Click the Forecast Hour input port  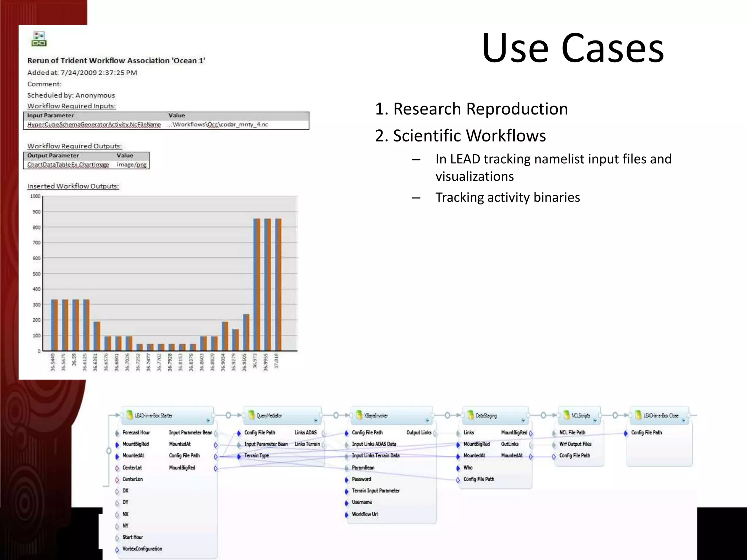[117, 433]
